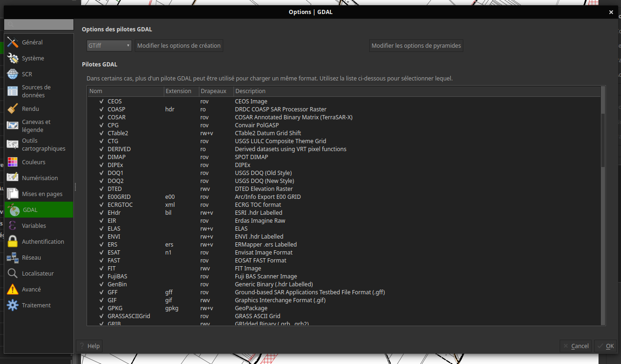Viewport: 621px width, 364px height.
Task: Click the Outils cartographiques icon
Action: coord(13,145)
